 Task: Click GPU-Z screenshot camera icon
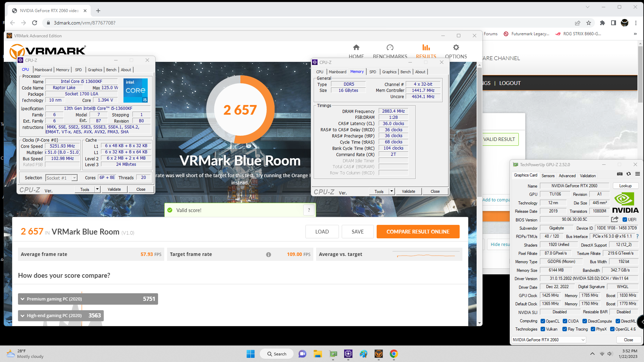[620, 174]
